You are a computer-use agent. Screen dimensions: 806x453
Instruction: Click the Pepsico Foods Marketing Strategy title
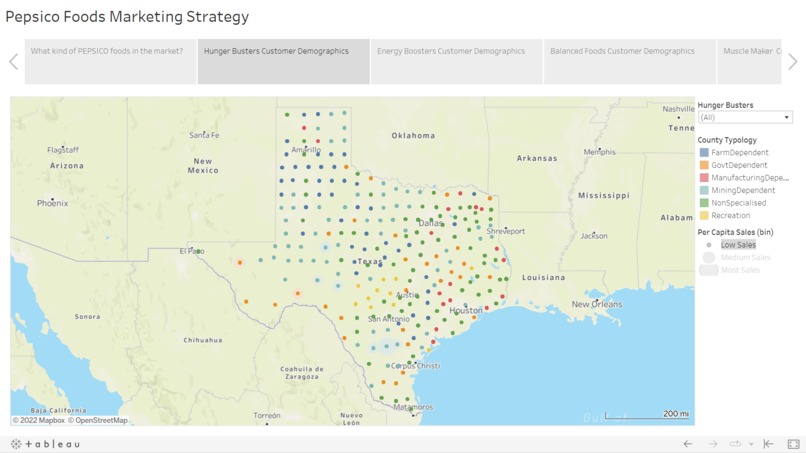[127, 16]
